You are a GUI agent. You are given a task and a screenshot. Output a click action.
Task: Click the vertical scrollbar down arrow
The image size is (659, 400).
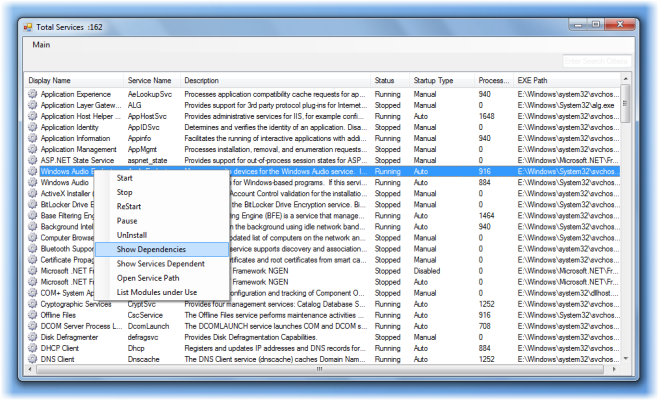click(626, 358)
